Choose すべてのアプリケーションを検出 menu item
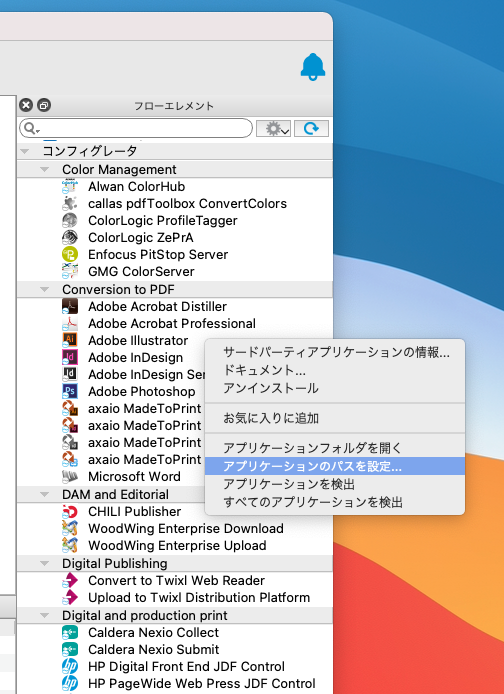Image resolution: width=504 pixels, height=694 pixels. point(335,502)
